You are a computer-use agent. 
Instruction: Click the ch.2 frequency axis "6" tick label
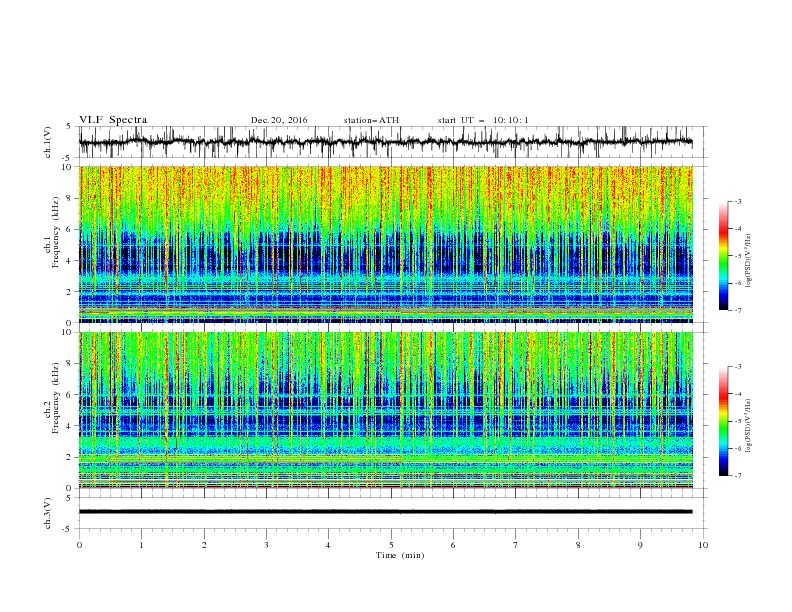70,395
